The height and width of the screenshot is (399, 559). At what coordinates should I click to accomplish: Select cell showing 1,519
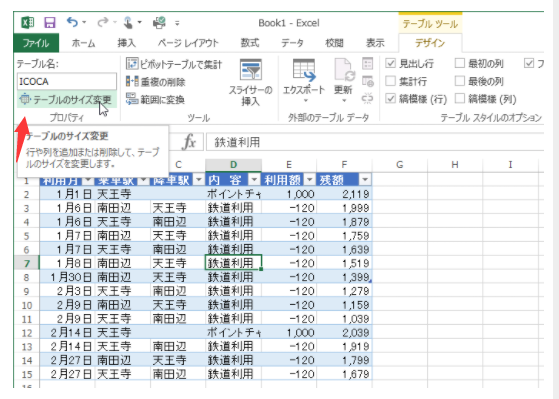[344, 263]
